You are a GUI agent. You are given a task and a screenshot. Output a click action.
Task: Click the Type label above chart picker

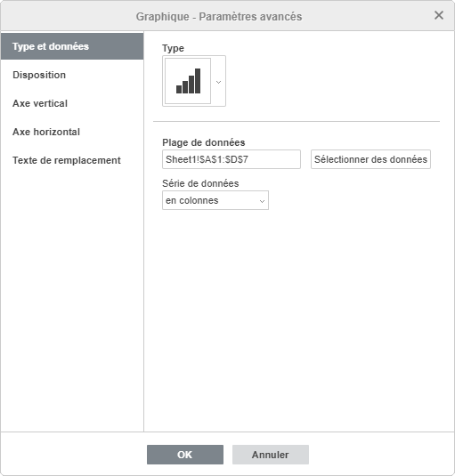tap(173, 48)
